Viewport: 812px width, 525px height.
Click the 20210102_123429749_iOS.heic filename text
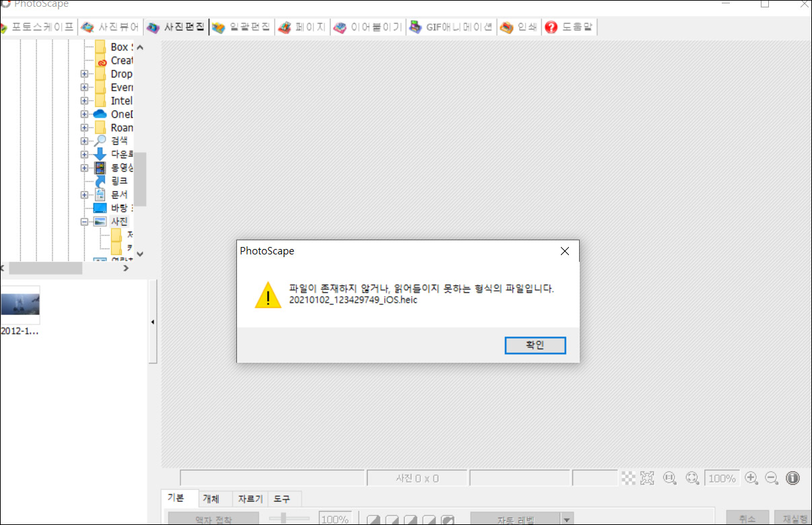tap(353, 300)
